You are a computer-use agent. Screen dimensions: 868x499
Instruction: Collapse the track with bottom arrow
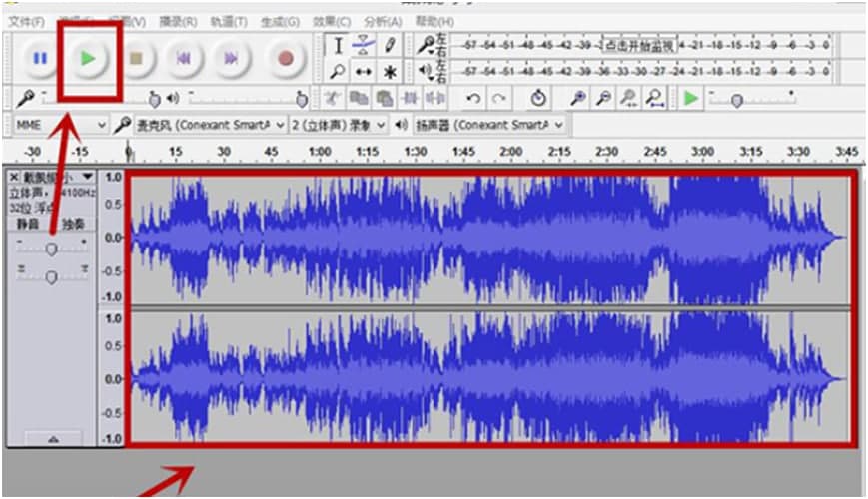[53, 439]
